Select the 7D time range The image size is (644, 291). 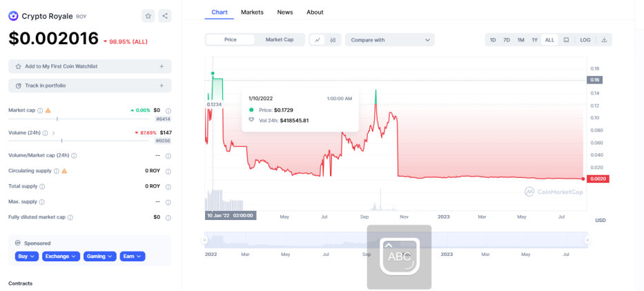(x=507, y=40)
